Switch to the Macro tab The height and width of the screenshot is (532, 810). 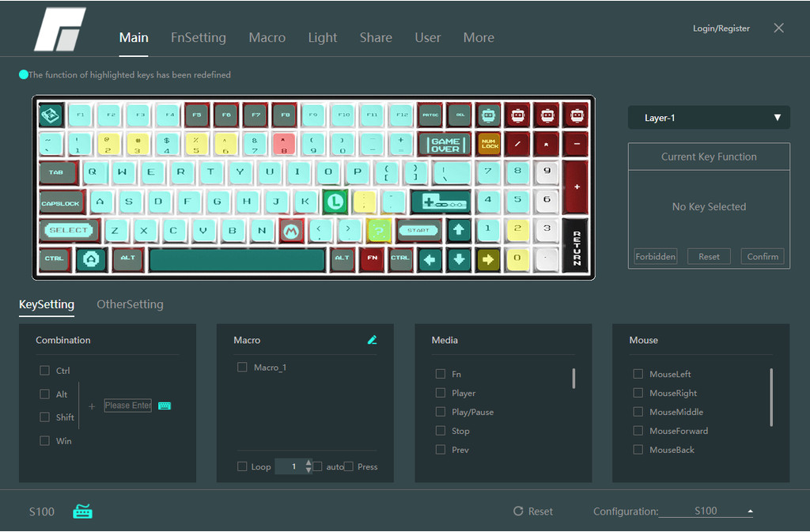(267, 37)
